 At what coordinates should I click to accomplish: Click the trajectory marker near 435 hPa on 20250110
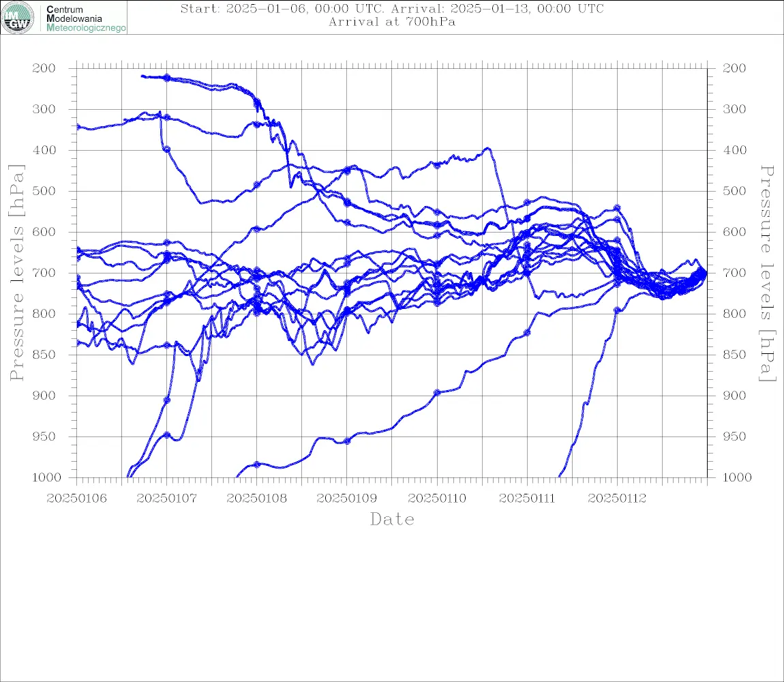click(437, 165)
